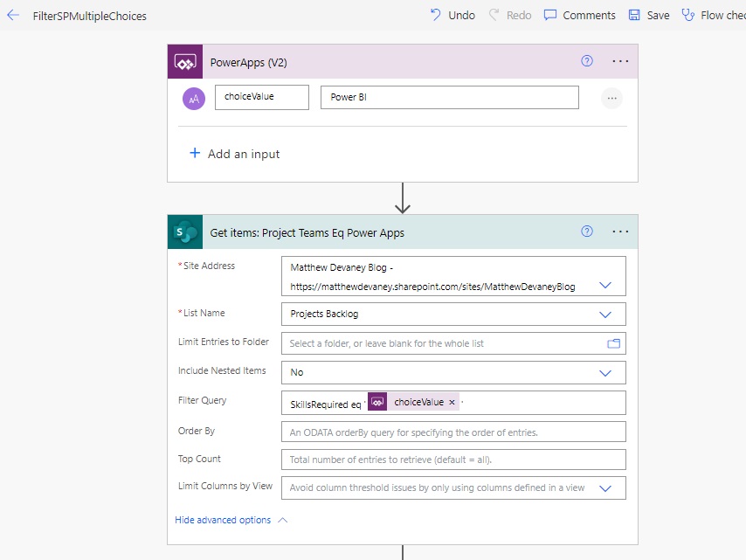The height and width of the screenshot is (560, 746).
Task: Click the Order By field
Action: (453, 432)
